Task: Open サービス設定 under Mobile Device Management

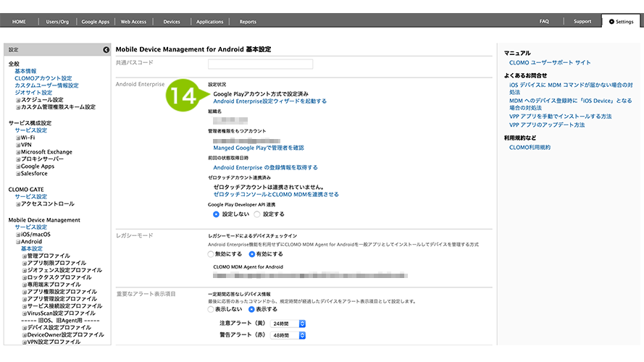Action: 31,227
